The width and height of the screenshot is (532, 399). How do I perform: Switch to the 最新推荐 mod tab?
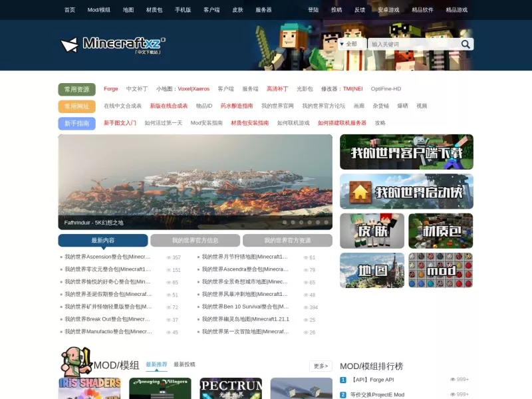pos(156,364)
